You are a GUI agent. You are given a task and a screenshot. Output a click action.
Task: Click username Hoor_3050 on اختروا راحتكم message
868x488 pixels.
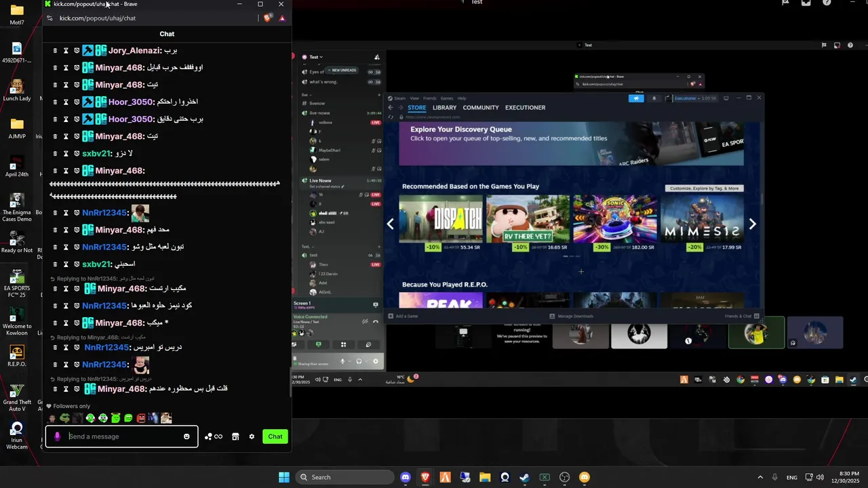pos(130,102)
